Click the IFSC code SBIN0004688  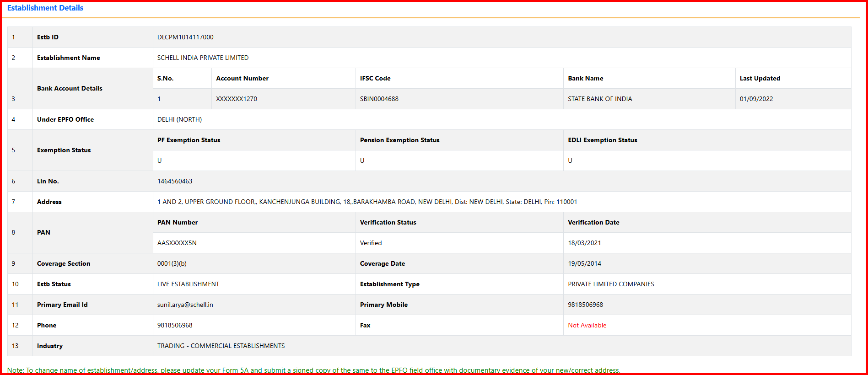pyautogui.click(x=379, y=99)
